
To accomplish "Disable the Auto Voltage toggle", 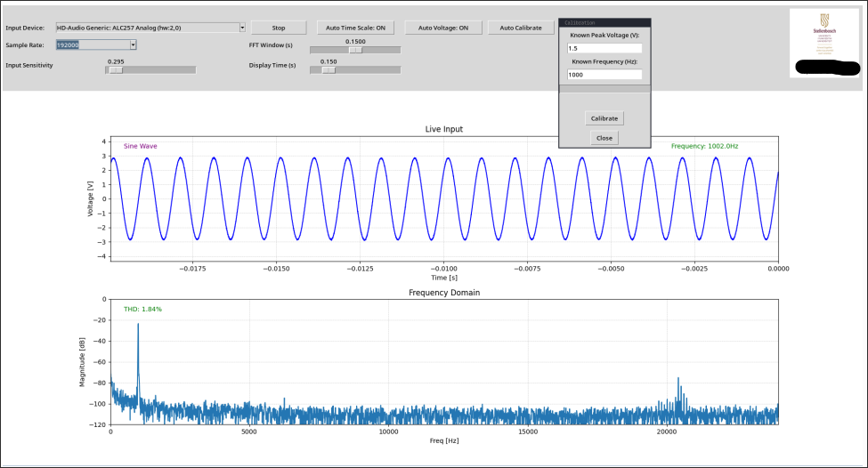I will coord(443,28).
